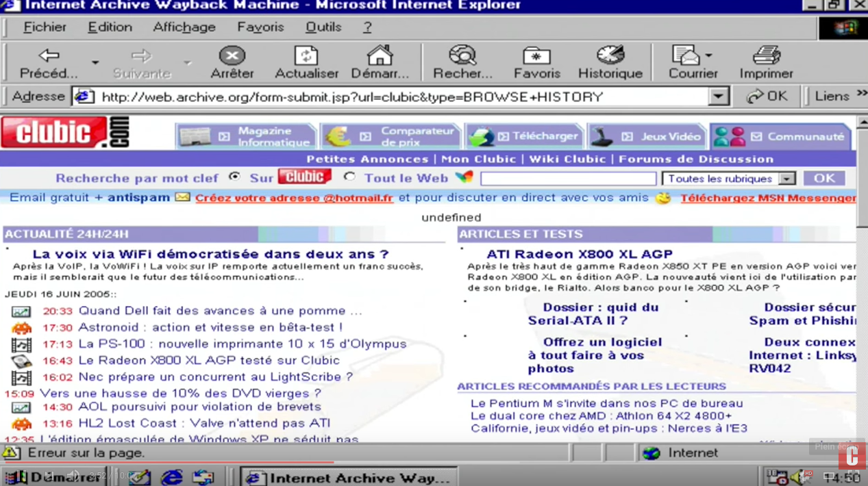Open the Favoris menu in the menu bar
The height and width of the screenshot is (486, 868).
[x=260, y=27]
